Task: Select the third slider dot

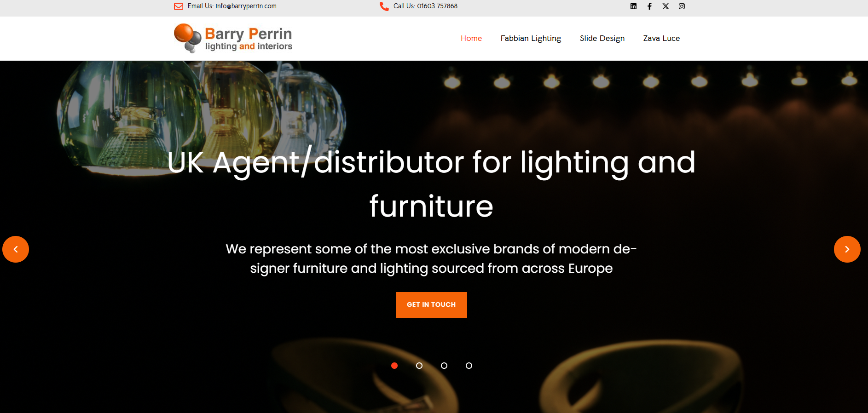Action: (444, 366)
